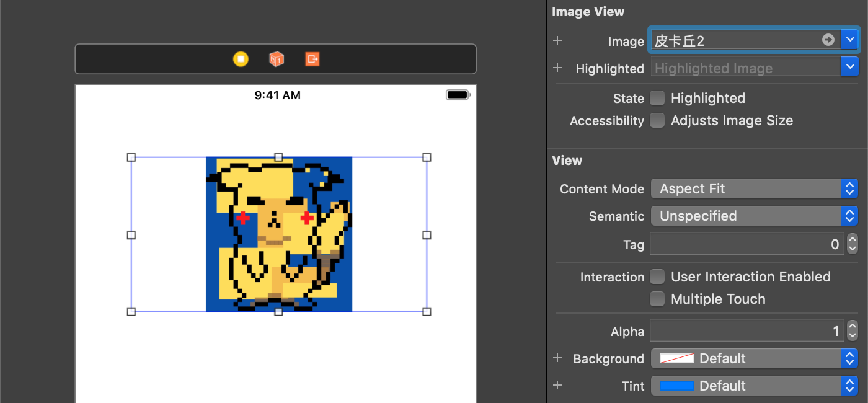This screenshot has width=868, height=403.
Task: Click the Background Default color well
Action: tap(676, 358)
